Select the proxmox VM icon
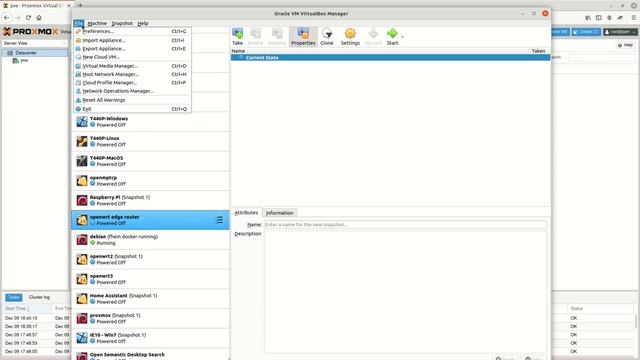Screen dimensions: 640x360 (x=82, y=318)
